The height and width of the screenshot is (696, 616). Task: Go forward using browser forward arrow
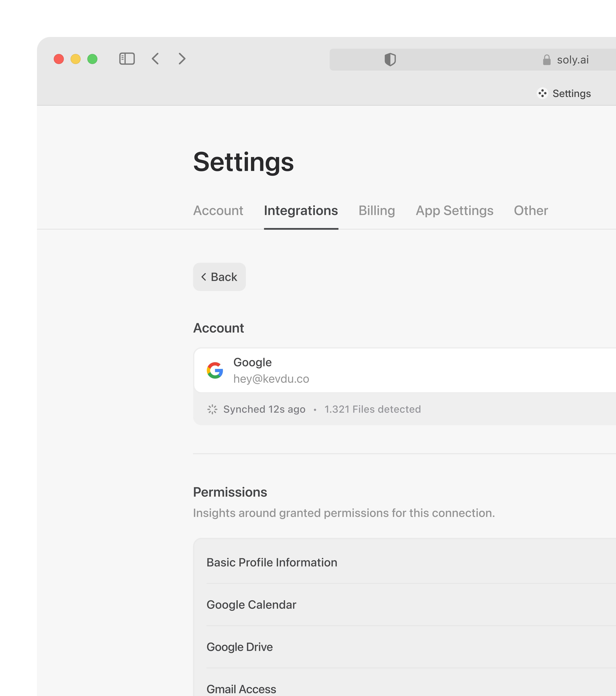(x=182, y=59)
